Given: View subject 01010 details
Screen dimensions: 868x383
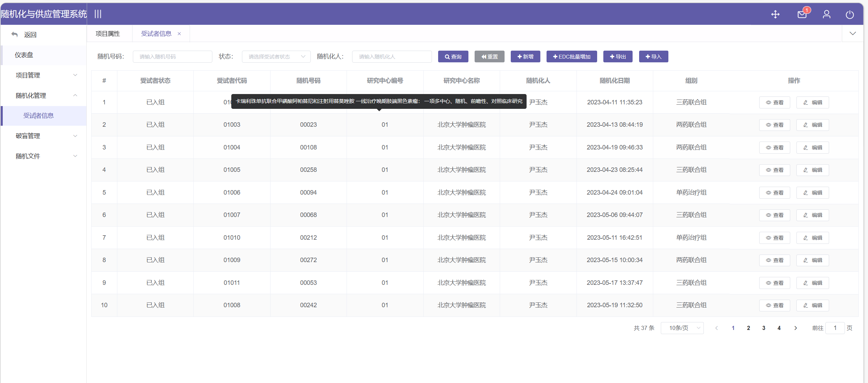Looking at the screenshot, I should (774, 238).
